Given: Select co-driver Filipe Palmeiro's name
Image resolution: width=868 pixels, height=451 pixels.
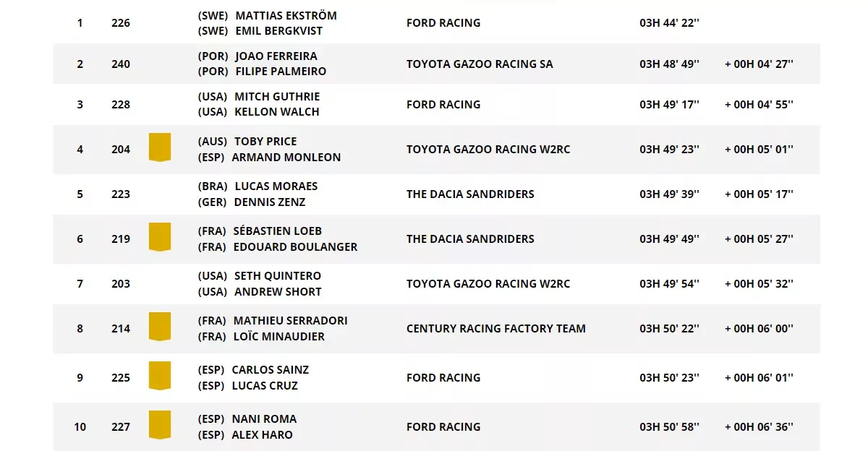Looking at the screenshot, I should coord(281,72).
